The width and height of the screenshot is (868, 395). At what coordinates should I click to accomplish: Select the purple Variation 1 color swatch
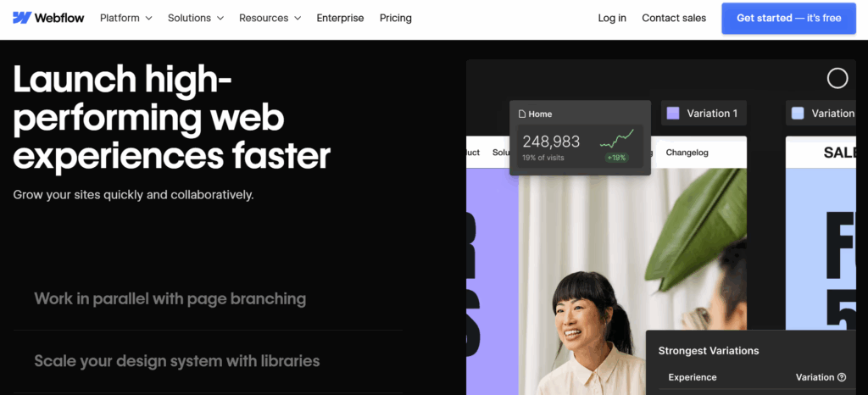coord(672,114)
